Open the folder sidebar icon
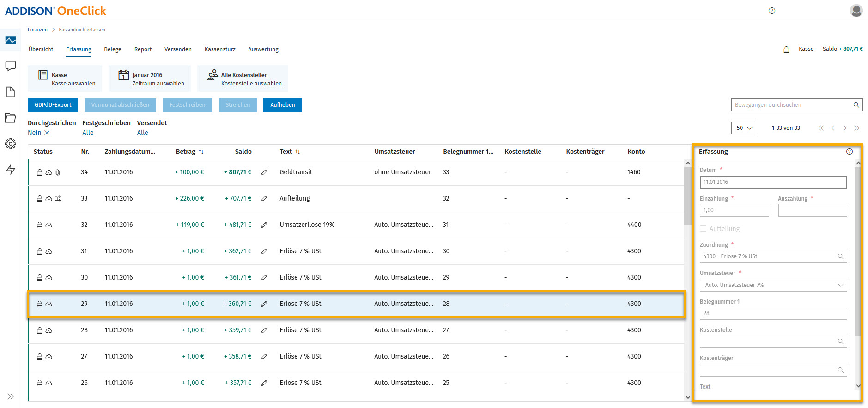 (11, 118)
